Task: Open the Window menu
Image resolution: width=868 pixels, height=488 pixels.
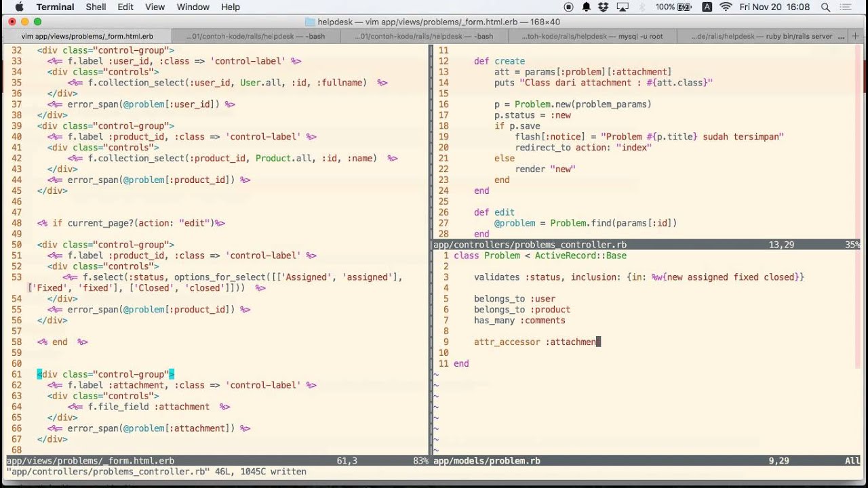Action: point(193,7)
